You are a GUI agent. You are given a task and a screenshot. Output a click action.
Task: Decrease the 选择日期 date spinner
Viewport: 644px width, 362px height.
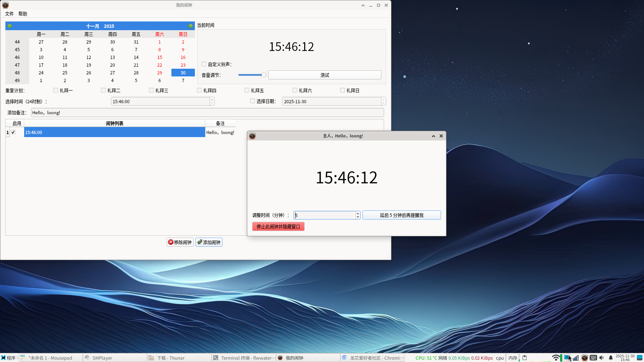[x=383, y=103]
